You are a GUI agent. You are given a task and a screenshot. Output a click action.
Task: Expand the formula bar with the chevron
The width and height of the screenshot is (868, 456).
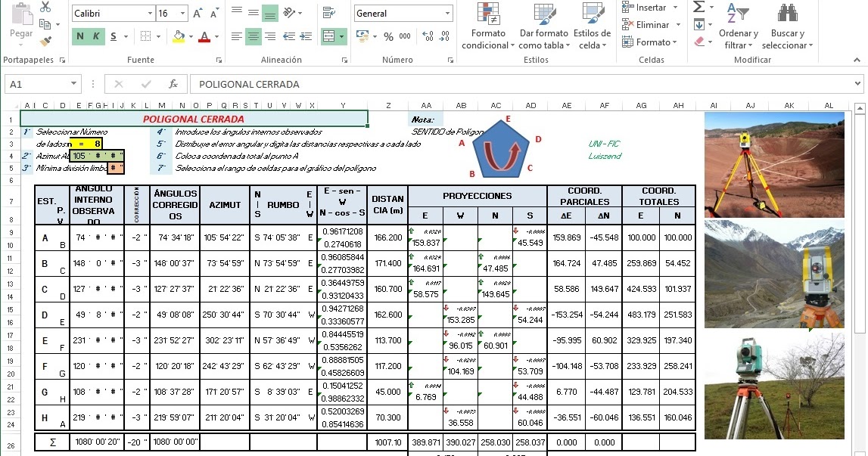pyautogui.click(x=857, y=84)
